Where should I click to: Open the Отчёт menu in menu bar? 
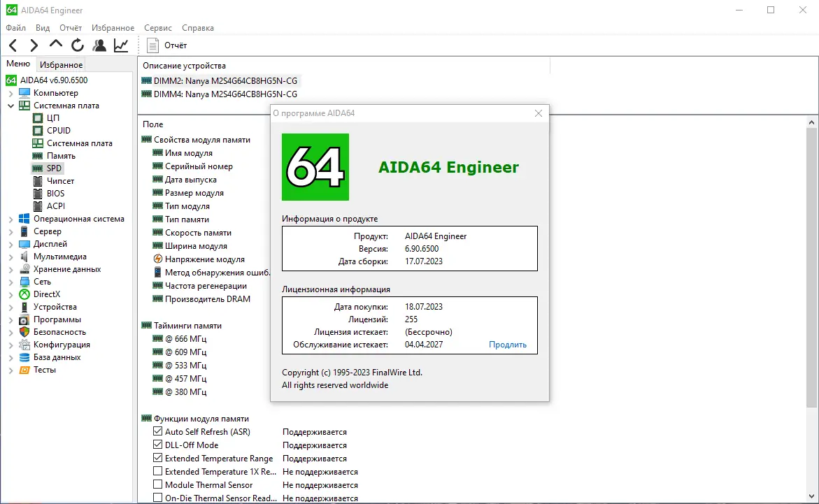tap(71, 28)
